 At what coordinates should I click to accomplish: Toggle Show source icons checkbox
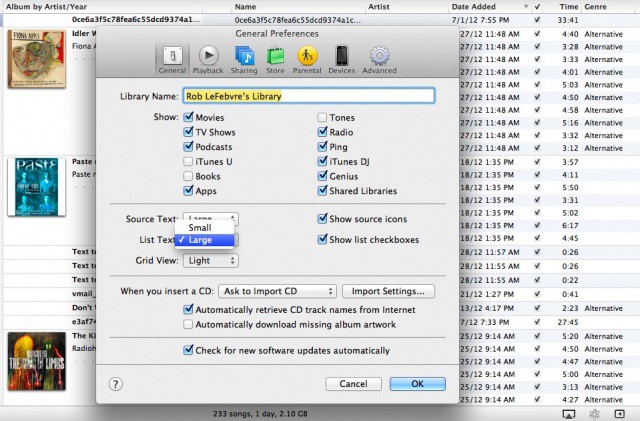pyautogui.click(x=322, y=219)
